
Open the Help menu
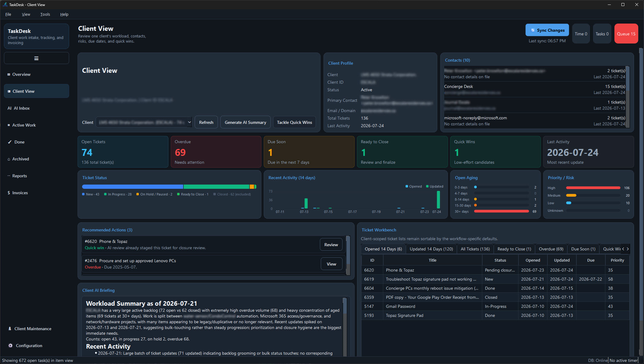[64, 14]
